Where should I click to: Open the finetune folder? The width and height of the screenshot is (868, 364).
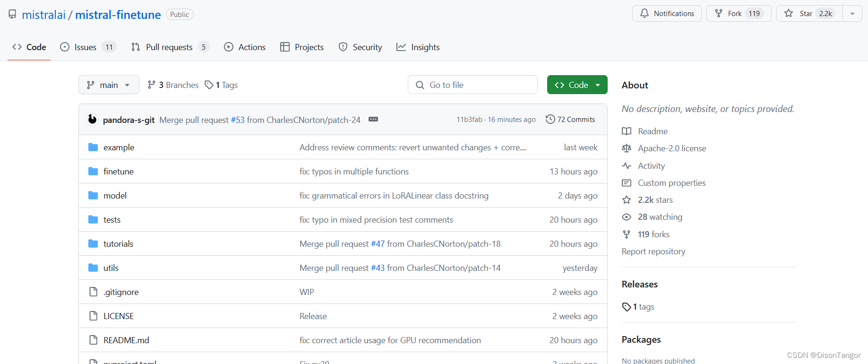(x=119, y=172)
